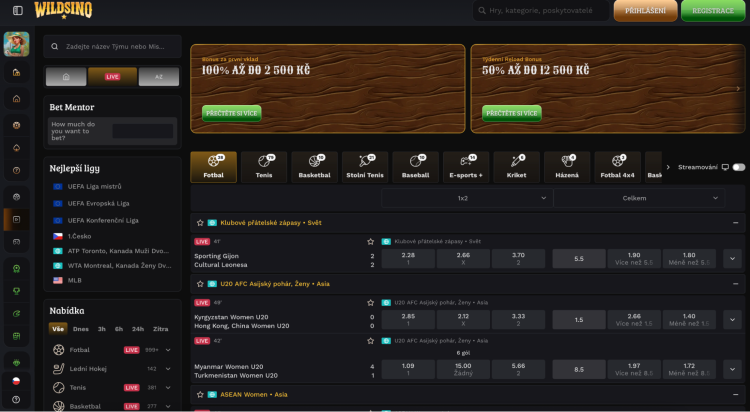
Task: Select 24h time filter
Action: click(138, 329)
